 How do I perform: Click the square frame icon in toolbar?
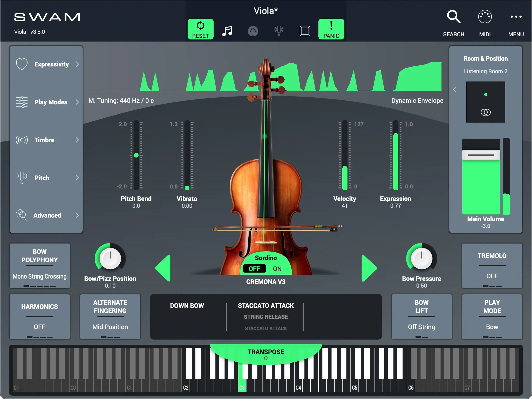coord(305,31)
